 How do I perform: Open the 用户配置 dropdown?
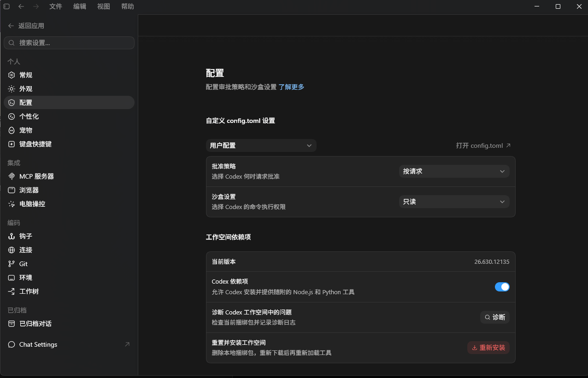(x=261, y=145)
